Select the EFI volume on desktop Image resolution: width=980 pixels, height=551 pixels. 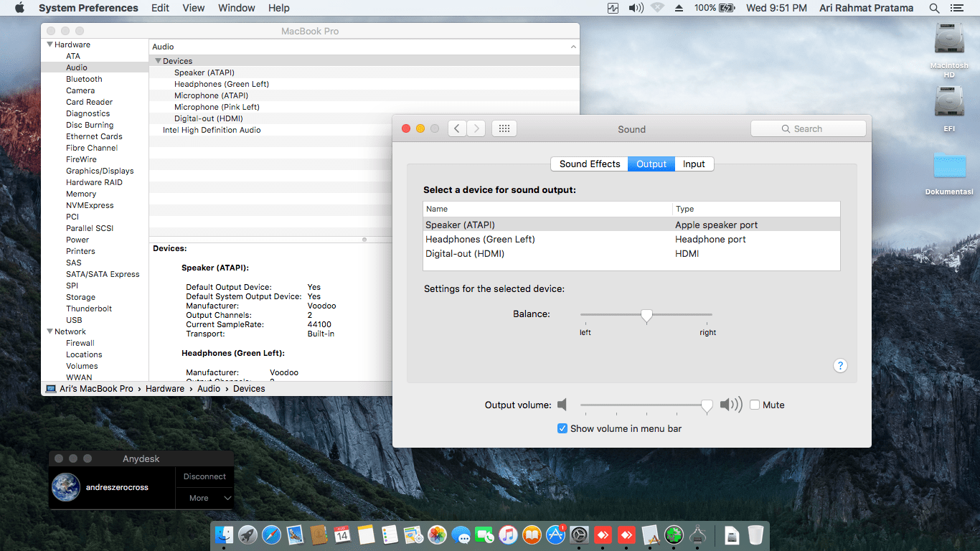[x=949, y=109]
